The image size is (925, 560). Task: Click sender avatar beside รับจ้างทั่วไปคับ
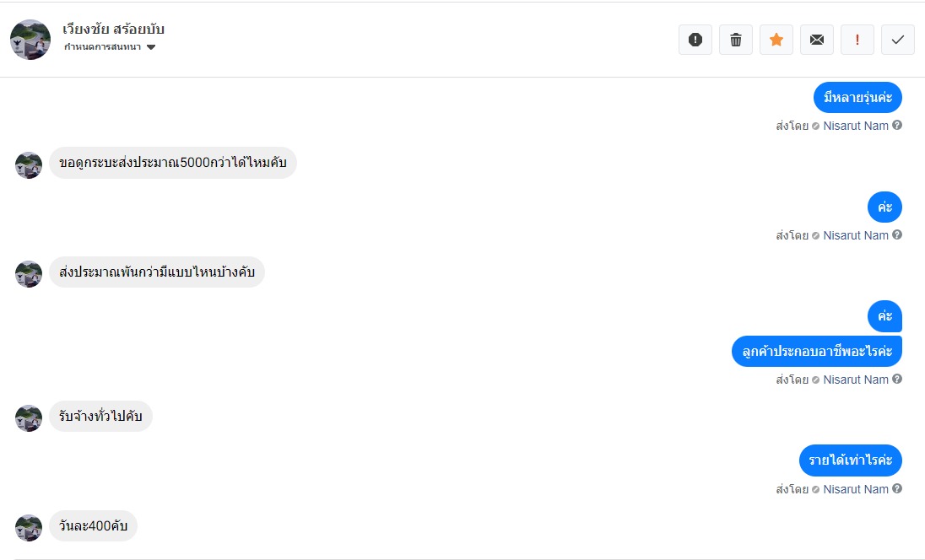(x=29, y=418)
